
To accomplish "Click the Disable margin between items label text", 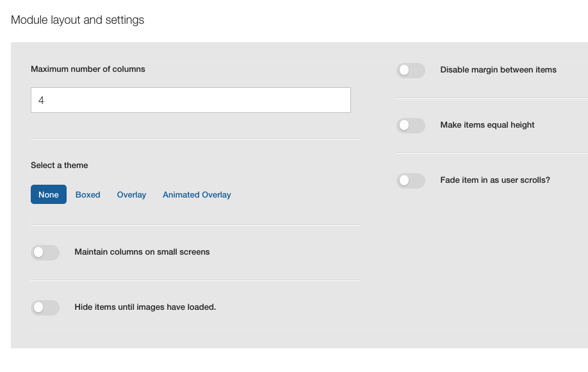I will [498, 70].
